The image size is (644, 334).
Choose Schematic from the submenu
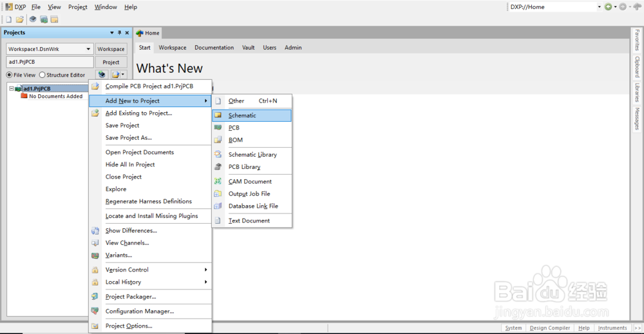click(x=251, y=115)
